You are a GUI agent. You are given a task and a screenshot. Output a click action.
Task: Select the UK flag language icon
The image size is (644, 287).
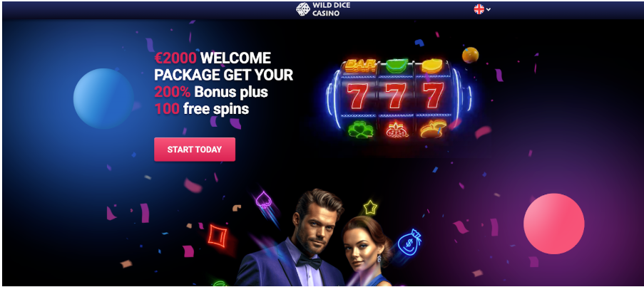pyautogui.click(x=479, y=9)
